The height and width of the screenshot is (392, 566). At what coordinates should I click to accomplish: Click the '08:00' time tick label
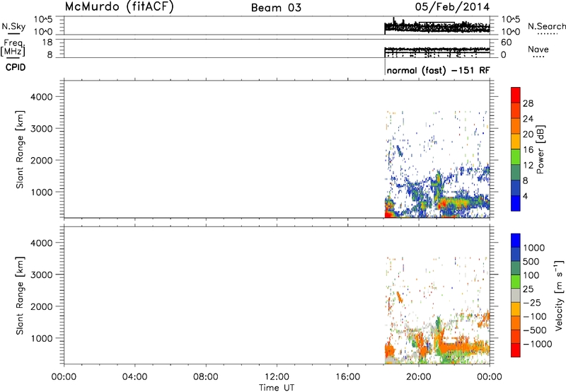point(206,377)
